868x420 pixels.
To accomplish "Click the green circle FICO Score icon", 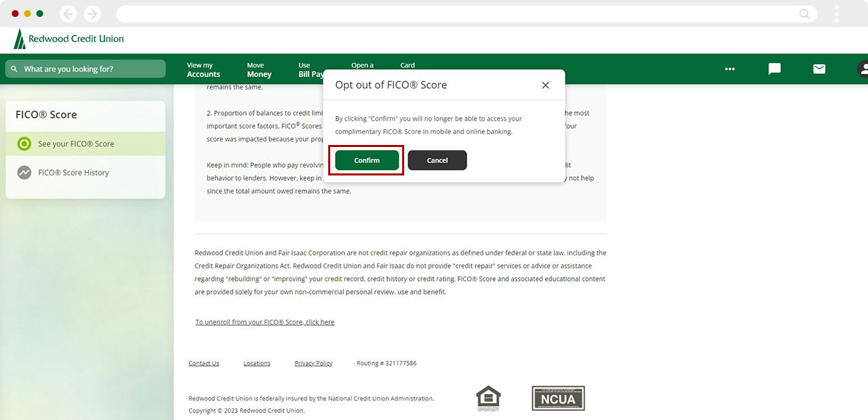I will [x=24, y=144].
